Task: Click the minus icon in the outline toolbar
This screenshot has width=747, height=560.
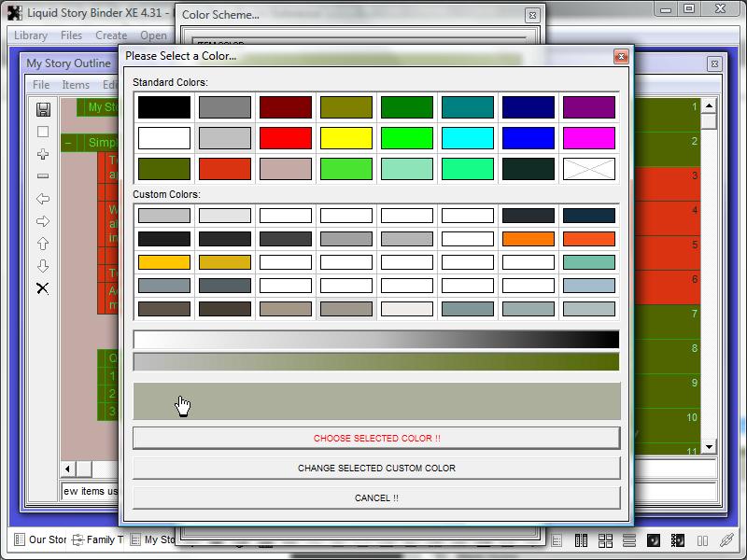Action: point(42,176)
